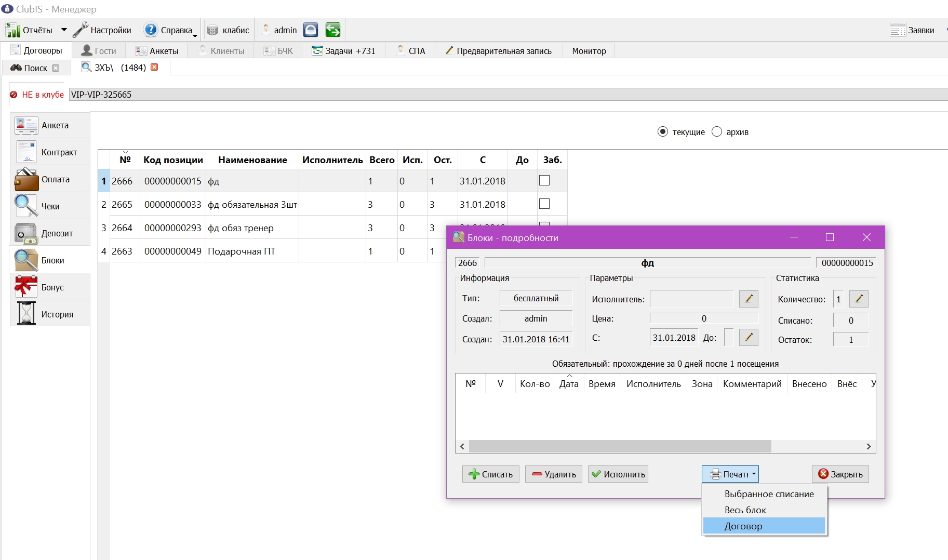This screenshot has width=948, height=560.
Task: Open the Анкета sidebar section
Action: point(50,125)
